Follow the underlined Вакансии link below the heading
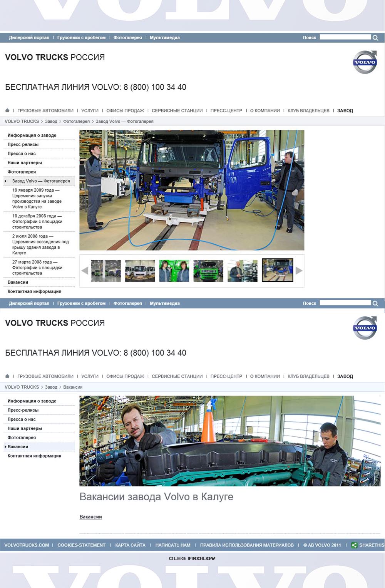This screenshot has width=385, height=588. [x=90, y=517]
